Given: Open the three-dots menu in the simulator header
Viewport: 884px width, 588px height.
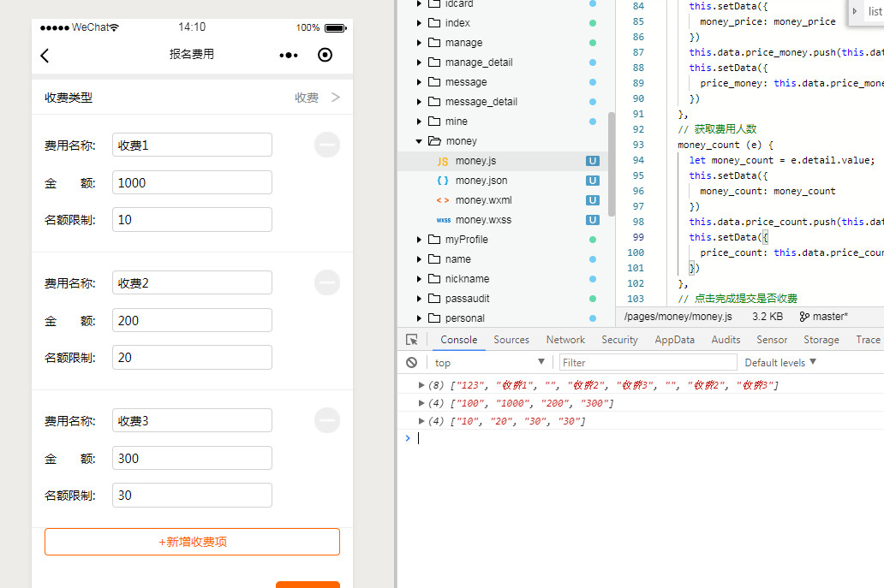Looking at the screenshot, I should 289,56.
